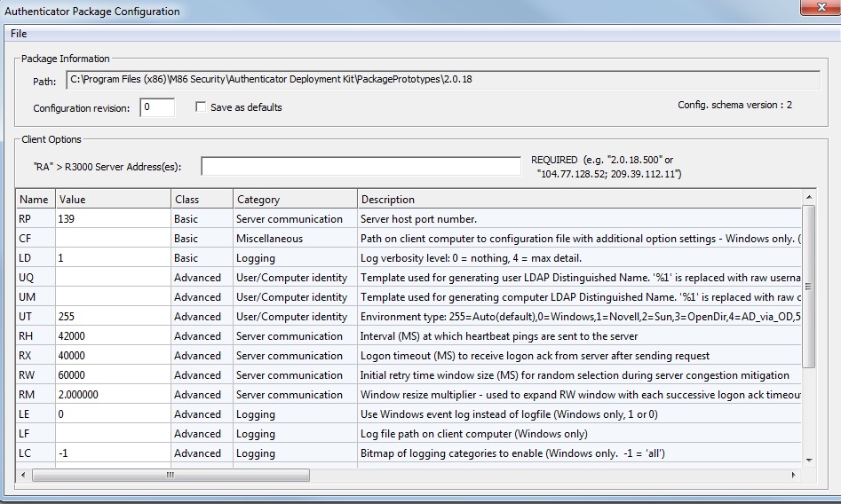The height and width of the screenshot is (504, 841).
Task: Toggle the Save as defaults checkbox
Action: tap(202, 107)
